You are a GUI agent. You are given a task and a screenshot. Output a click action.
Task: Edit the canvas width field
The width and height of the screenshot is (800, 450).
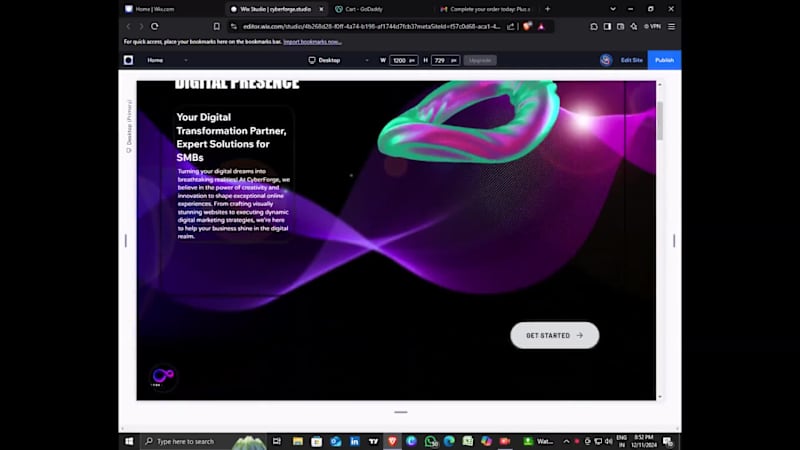click(x=403, y=60)
